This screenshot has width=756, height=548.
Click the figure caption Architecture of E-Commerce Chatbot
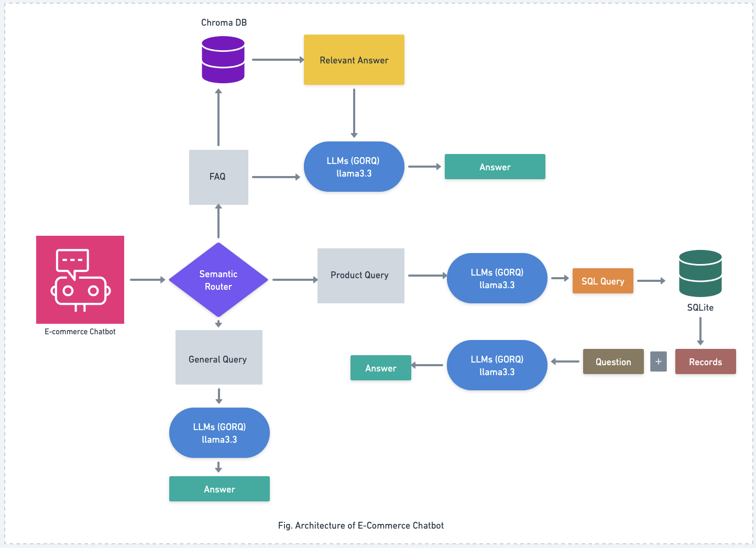tap(361, 525)
